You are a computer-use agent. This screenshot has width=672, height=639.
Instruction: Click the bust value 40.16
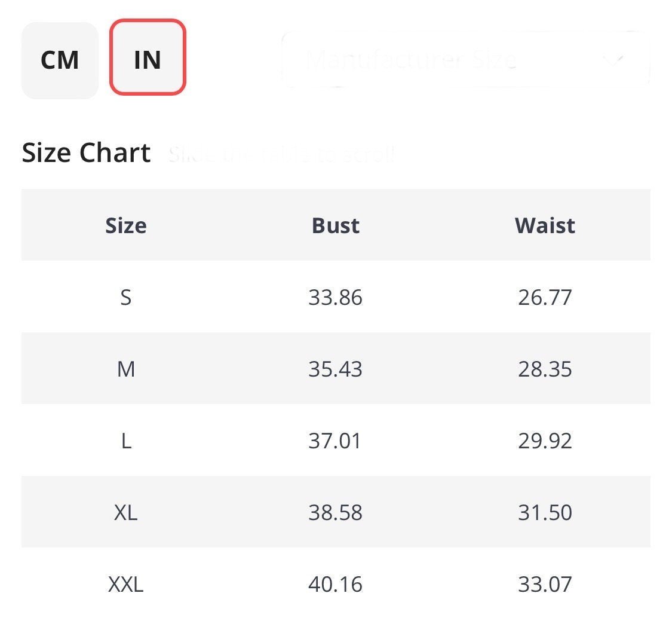tap(336, 583)
